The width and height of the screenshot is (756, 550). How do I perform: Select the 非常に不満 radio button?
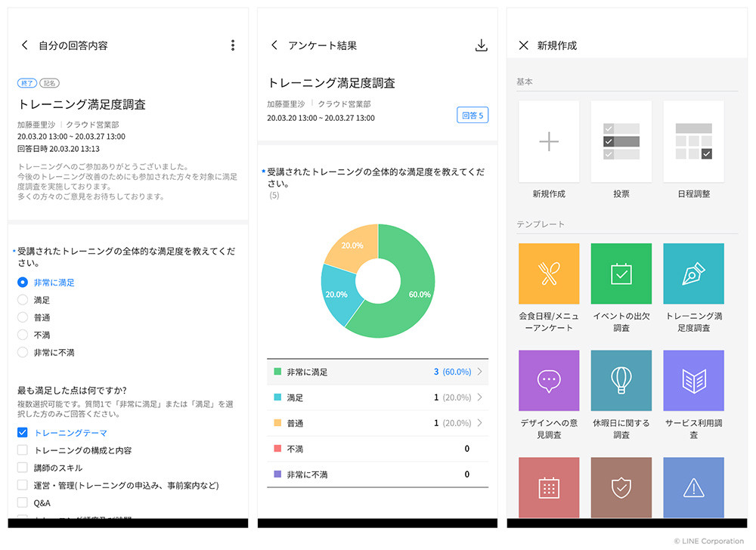22,352
